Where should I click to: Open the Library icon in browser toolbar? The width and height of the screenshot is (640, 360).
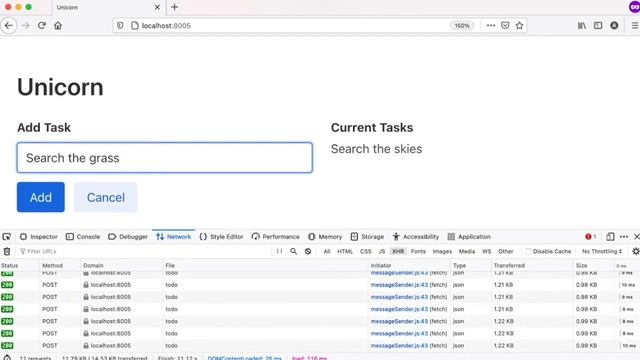[582, 25]
